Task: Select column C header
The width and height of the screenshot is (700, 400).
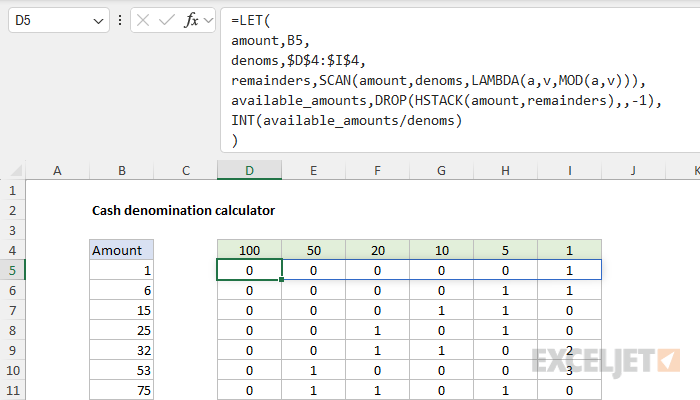Action: tap(186, 171)
